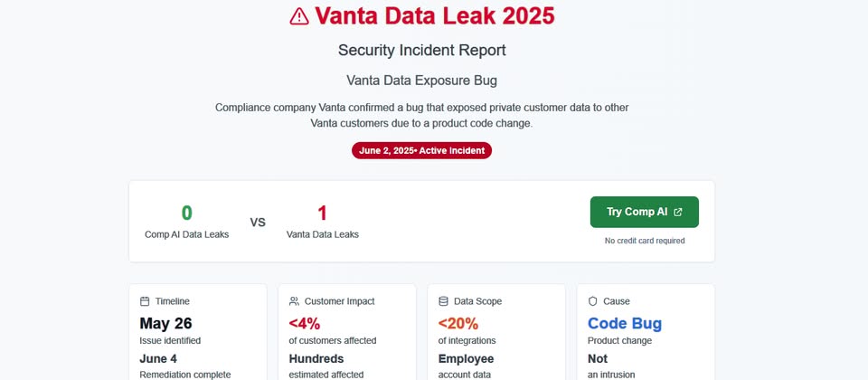The image size is (868, 380).
Task: Click the <20% integrations figure
Action: [458, 324]
